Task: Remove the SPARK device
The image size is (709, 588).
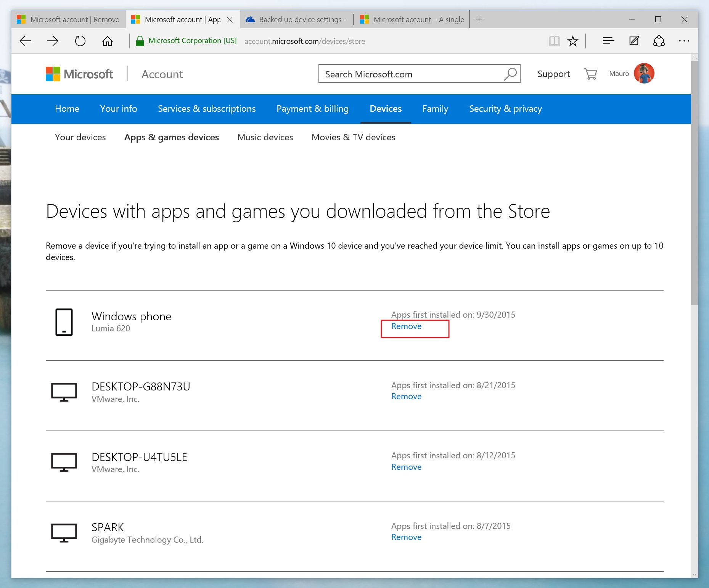Action: pos(406,537)
